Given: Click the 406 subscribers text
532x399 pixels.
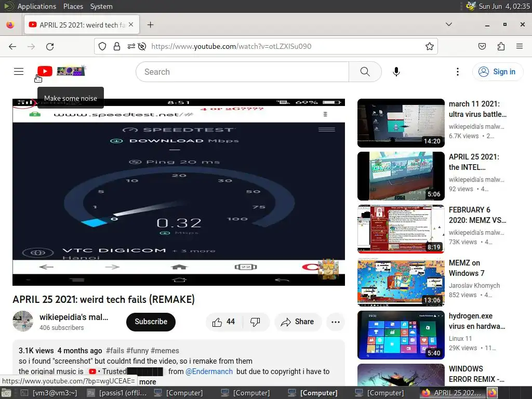Looking at the screenshot, I should [x=61, y=328].
